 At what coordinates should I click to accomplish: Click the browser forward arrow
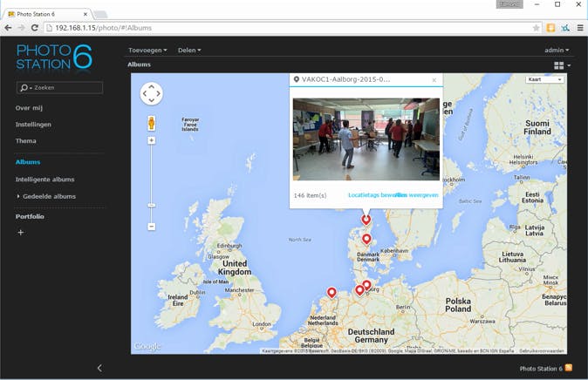point(22,28)
